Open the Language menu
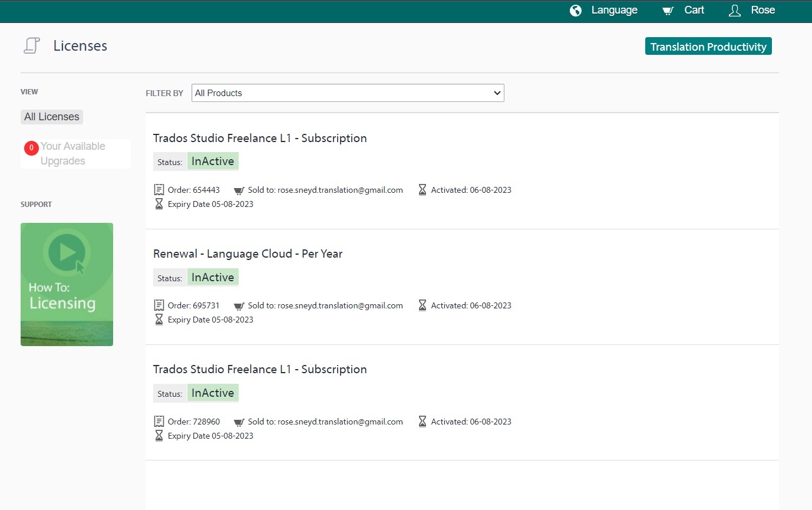812x510 pixels. tap(615, 10)
